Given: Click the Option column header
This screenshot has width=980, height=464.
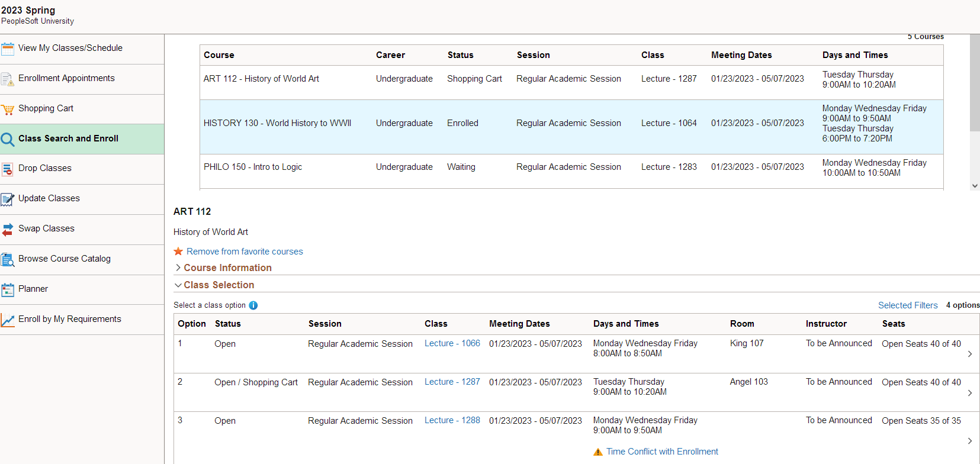Looking at the screenshot, I should [192, 324].
